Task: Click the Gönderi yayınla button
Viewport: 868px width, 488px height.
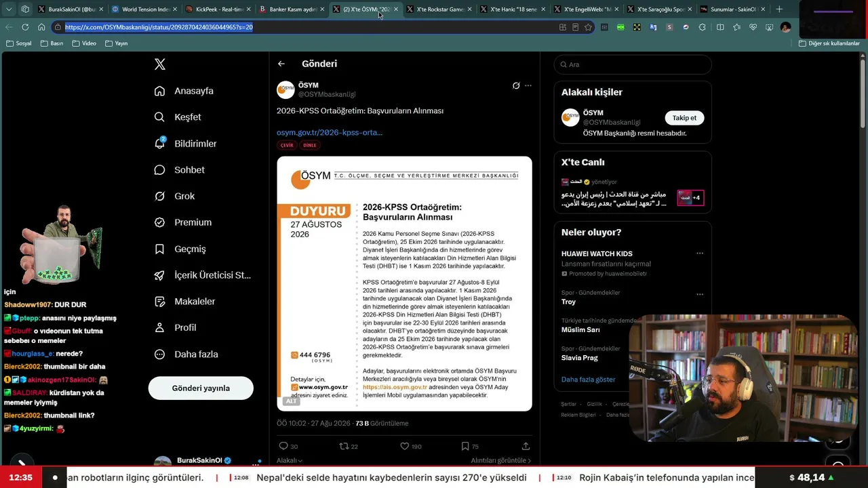Action: click(201, 388)
